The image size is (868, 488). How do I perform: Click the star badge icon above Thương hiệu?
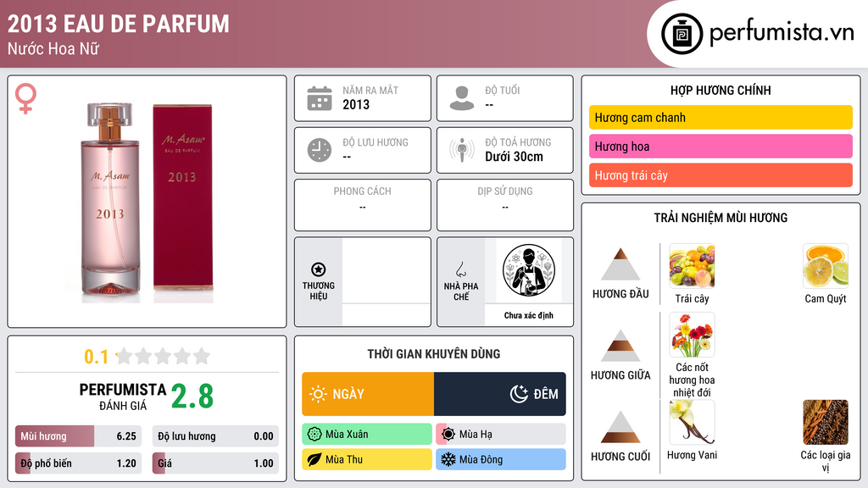(319, 269)
